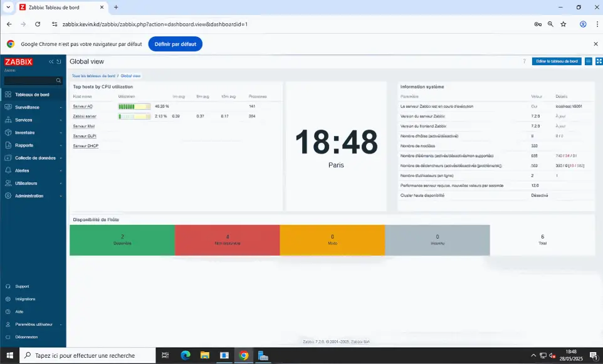Click the Définir par défaut button
The height and width of the screenshot is (364, 603).
click(176, 44)
